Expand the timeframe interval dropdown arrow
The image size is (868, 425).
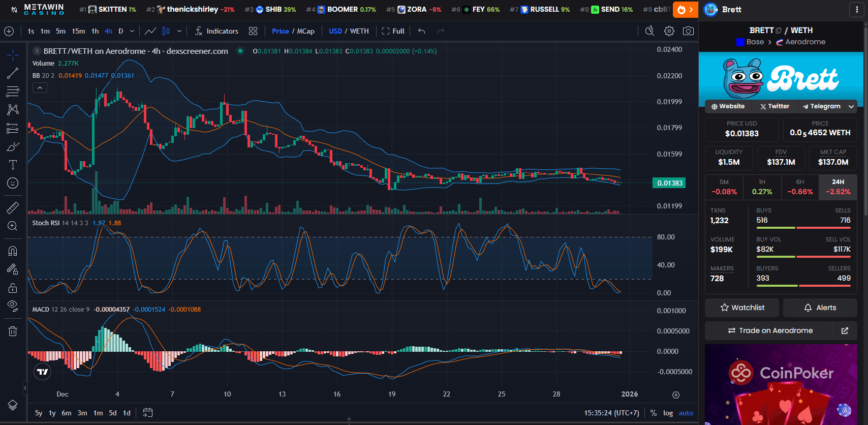point(132,31)
